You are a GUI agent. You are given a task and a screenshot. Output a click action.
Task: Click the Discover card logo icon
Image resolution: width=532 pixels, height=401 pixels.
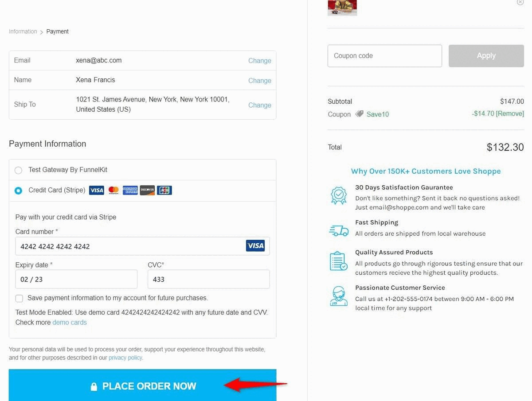pyautogui.click(x=147, y=191)
